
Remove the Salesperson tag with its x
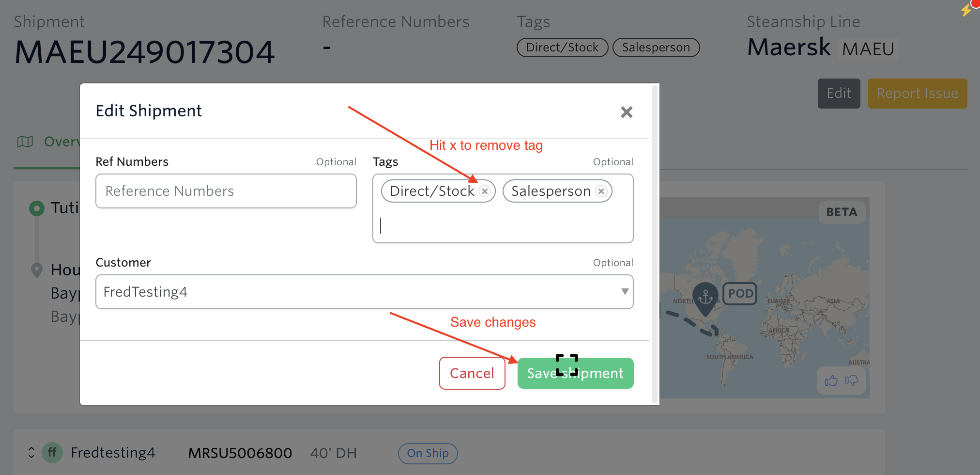coord(601,191)
